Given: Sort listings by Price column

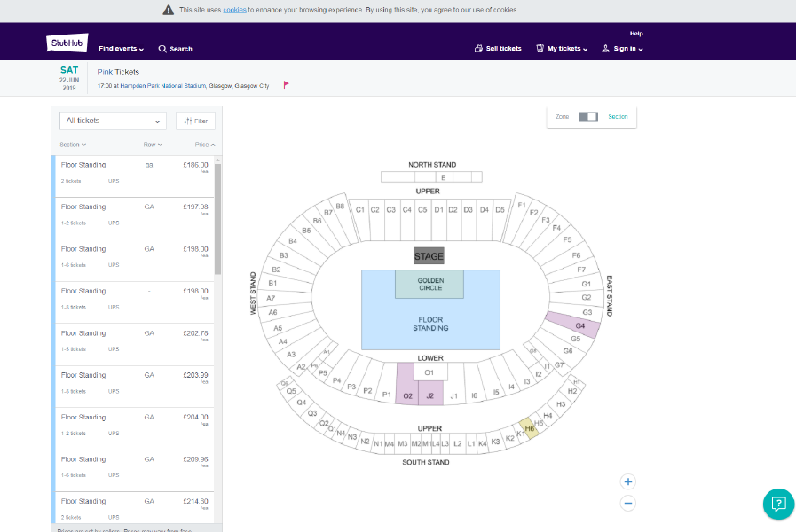Looking at the screenshot, I should coord(206,144).
